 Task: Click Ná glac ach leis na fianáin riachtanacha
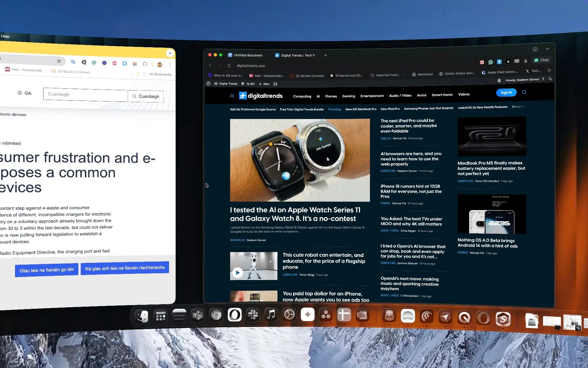pyautogui.click(x=125, y=268)
